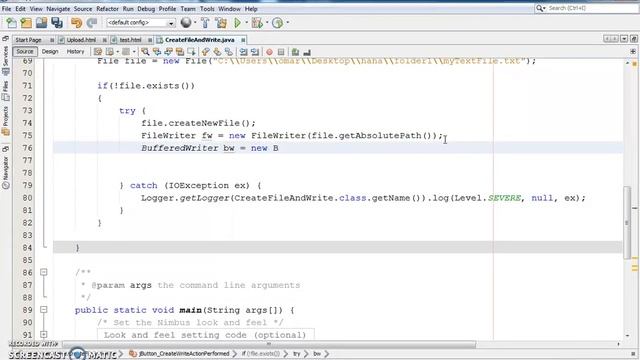Collapse the Javadoc comment fold at line 86
The image size is (640, 360).
[44, 272]
